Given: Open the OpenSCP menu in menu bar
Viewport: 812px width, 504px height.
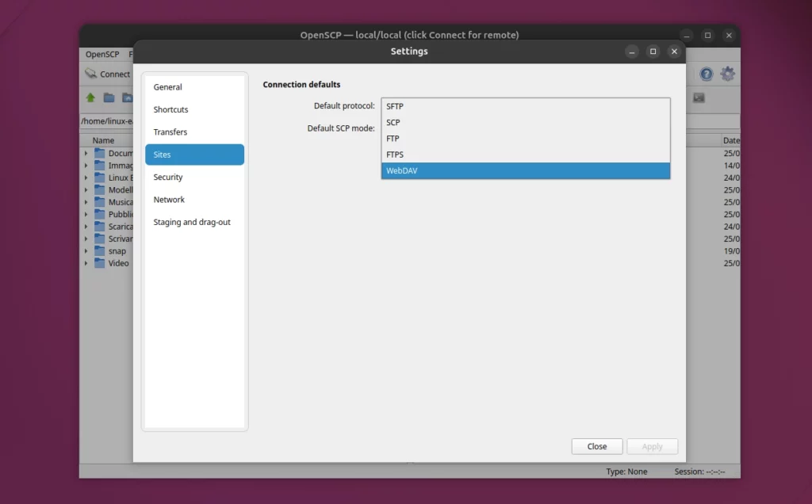Looking at the screenshot, I should point(102,55).
